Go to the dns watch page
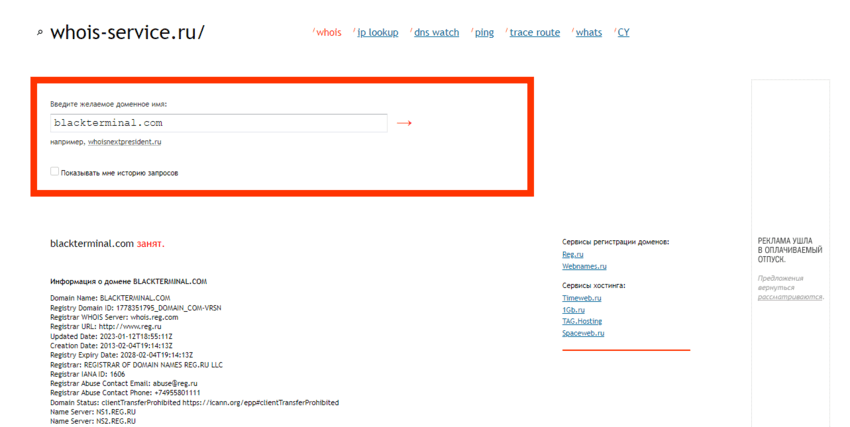The image size is (850, 427). 436,32
